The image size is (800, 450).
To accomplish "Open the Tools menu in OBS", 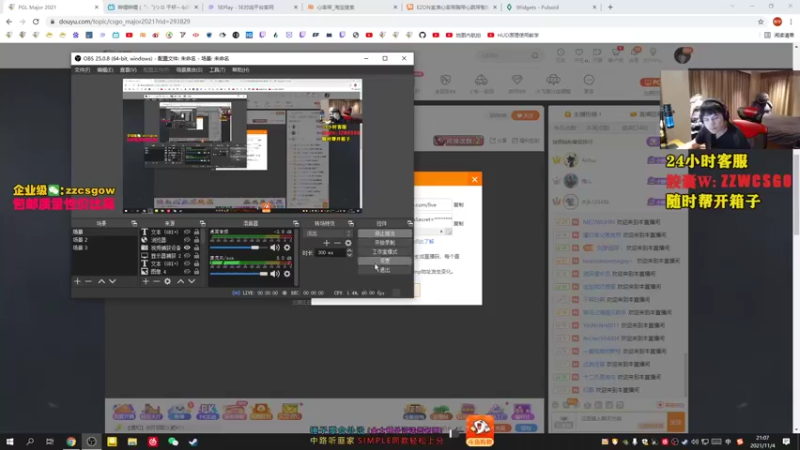I will [217, 70].
